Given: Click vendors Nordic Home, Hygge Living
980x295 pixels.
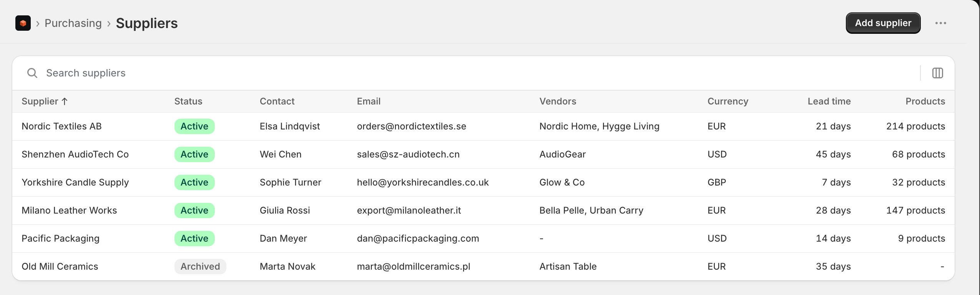Looking at the screenshot, I should click(x=600, y=126).
